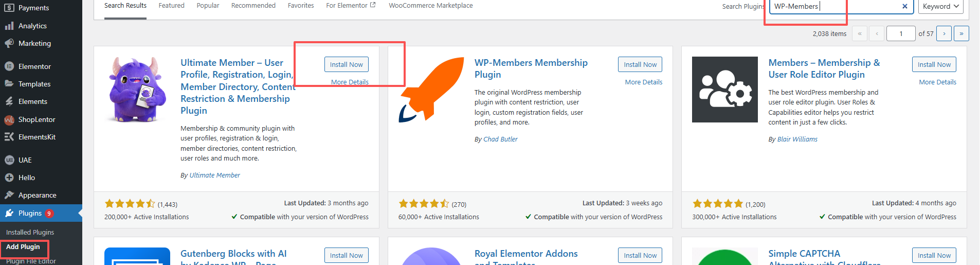Open the Gutenberg Blocks with AI title link

[x=233, y=256]
